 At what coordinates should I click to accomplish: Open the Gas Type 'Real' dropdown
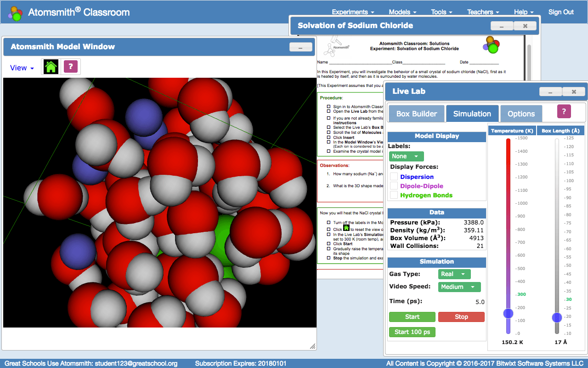(454, 274)
